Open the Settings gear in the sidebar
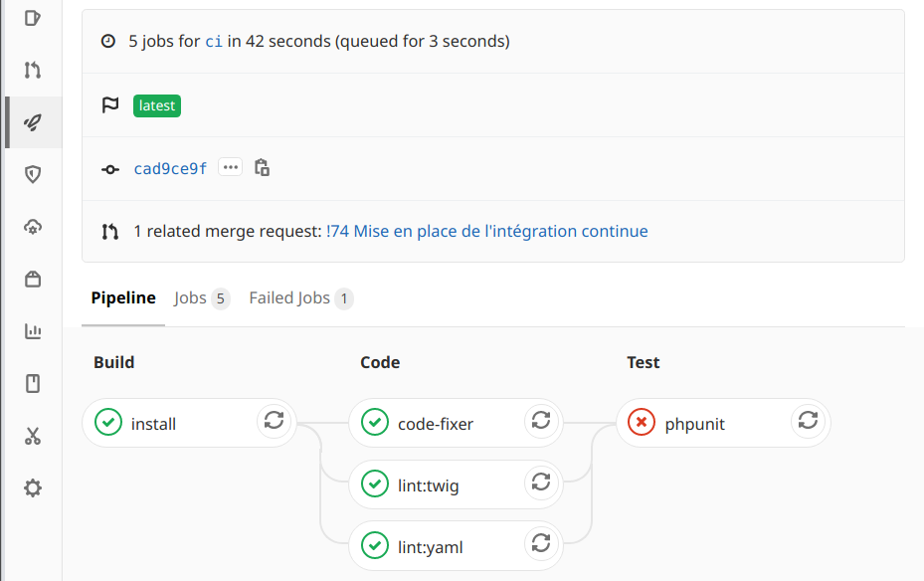924x581 pixels. click(33, 487)
